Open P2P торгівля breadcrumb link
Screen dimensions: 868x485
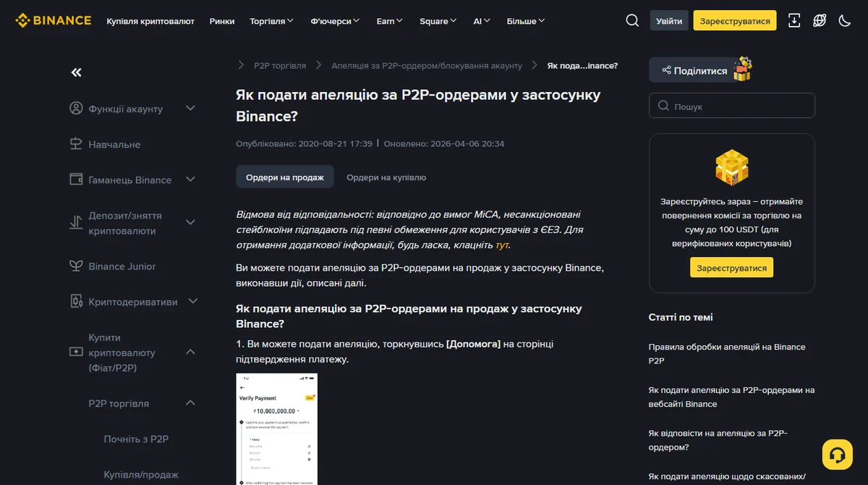[280, 65]
